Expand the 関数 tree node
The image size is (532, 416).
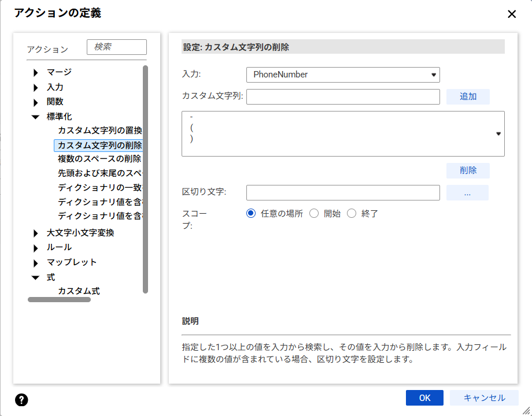(x=36, y=102)
